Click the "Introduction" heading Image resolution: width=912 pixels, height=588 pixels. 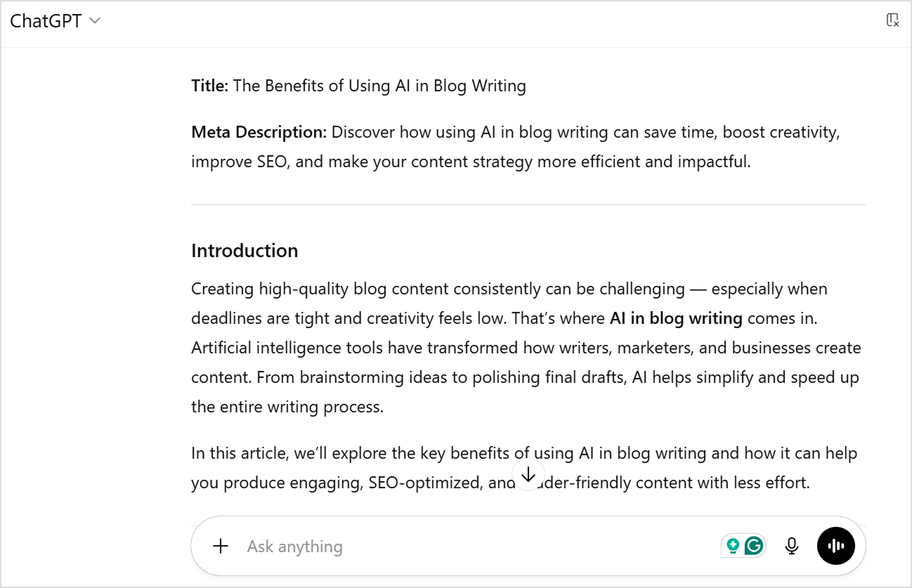245,251
